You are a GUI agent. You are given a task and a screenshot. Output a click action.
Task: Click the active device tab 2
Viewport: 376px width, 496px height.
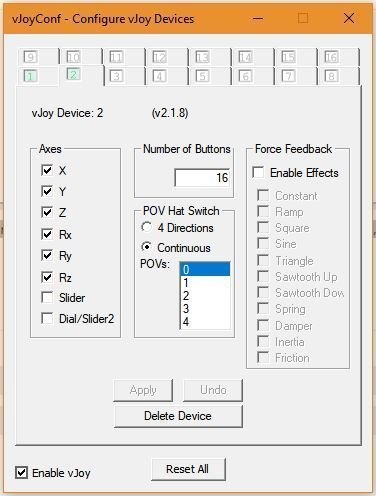pos(81,75)
